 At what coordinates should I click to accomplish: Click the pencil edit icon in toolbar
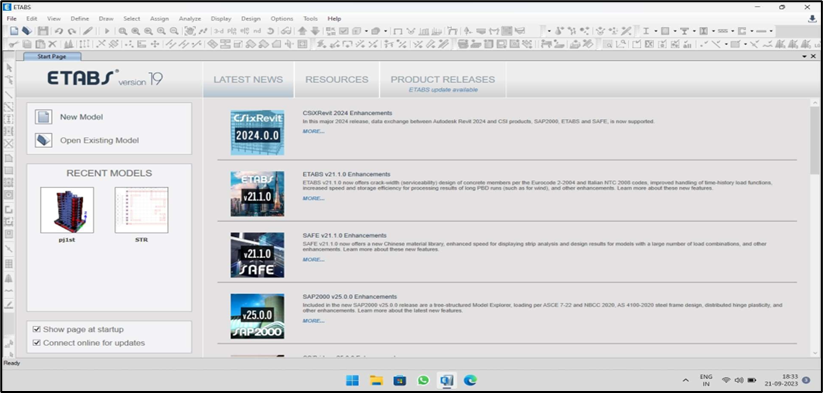[x=88, y=31]
